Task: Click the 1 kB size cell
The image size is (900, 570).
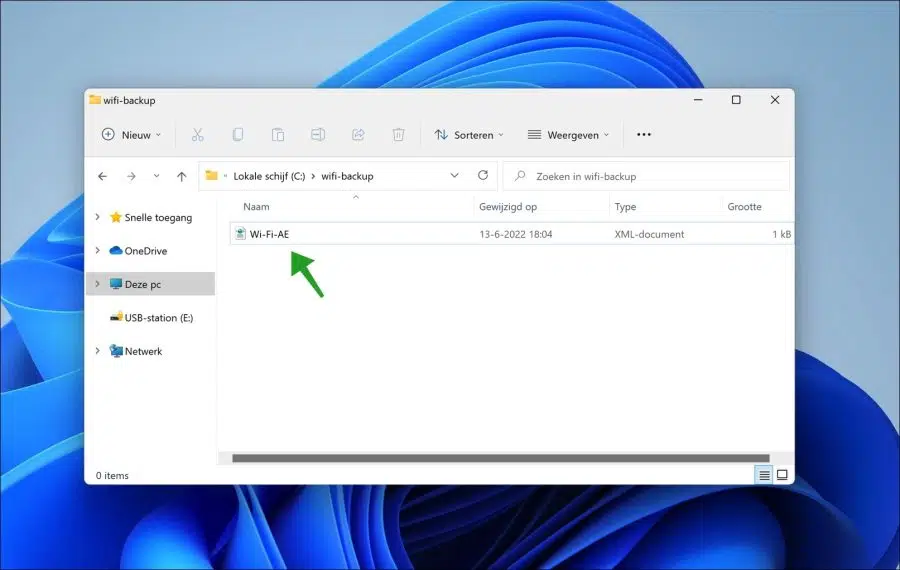Action: pyautogui.click(x=781, y=234)
